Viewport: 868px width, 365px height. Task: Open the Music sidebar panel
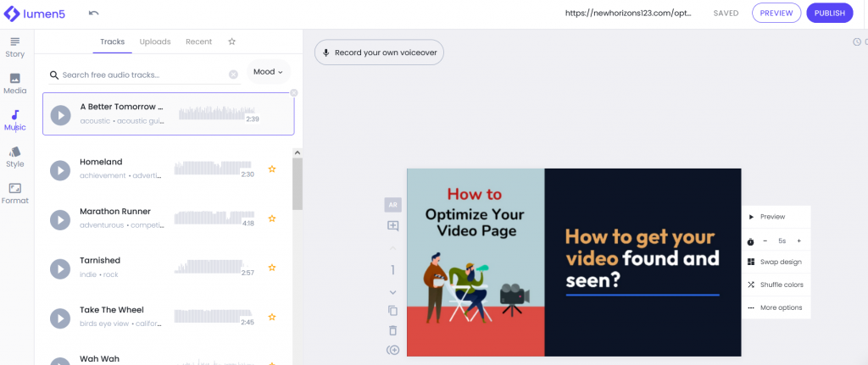coord(15,120)
